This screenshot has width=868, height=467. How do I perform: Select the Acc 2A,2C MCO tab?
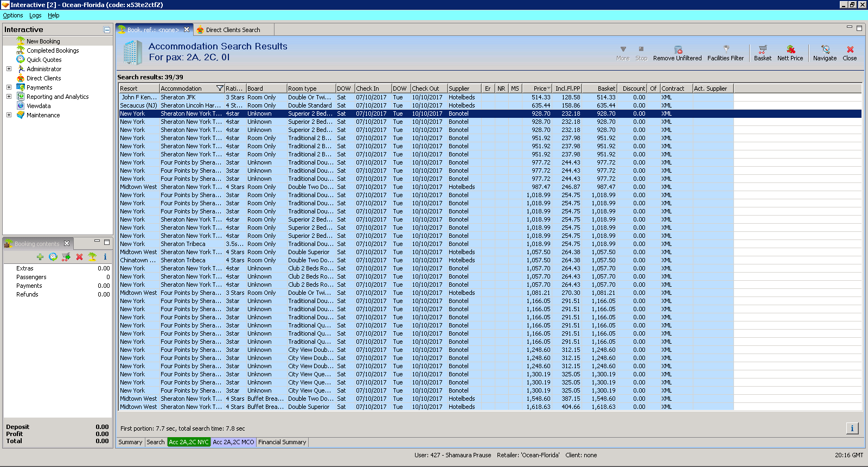click(233, 442)
